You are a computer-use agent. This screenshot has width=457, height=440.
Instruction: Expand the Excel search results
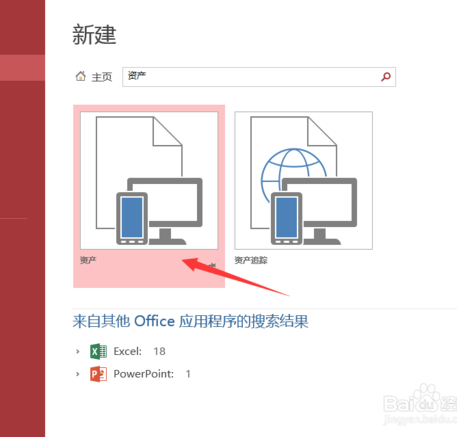(78, 351)
